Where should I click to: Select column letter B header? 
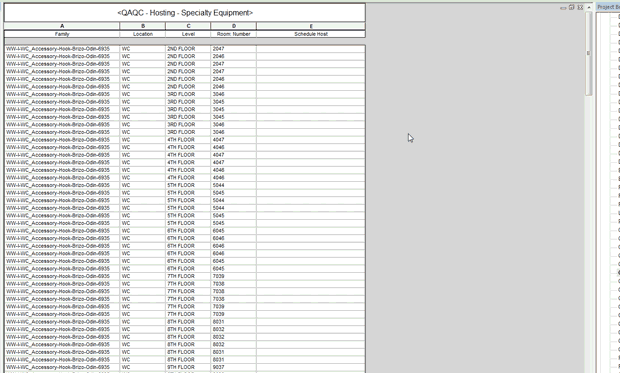tap(143, 26)
